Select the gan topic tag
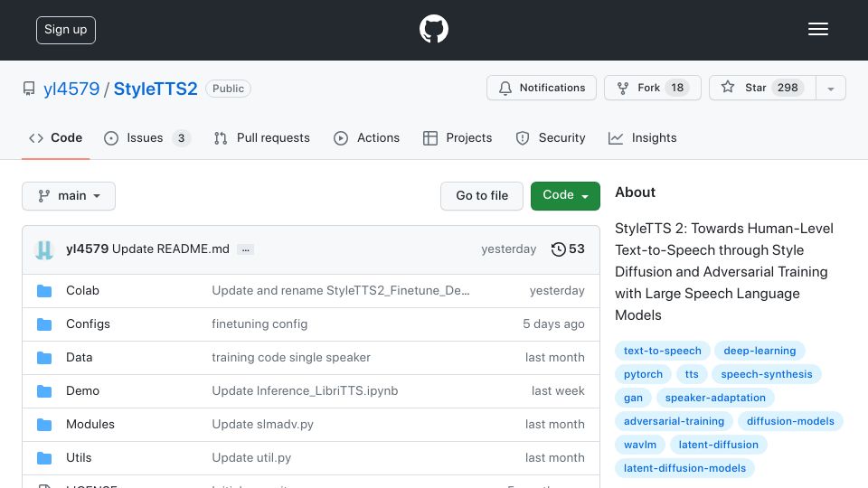 click(633, 398)
